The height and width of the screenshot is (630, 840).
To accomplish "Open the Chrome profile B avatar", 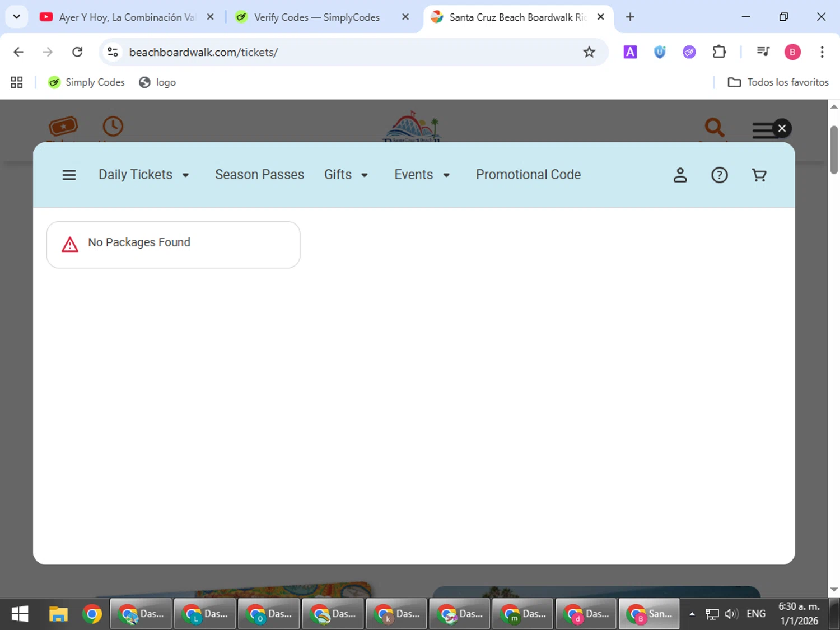I will pyautogui.click(x=792, y=52).
